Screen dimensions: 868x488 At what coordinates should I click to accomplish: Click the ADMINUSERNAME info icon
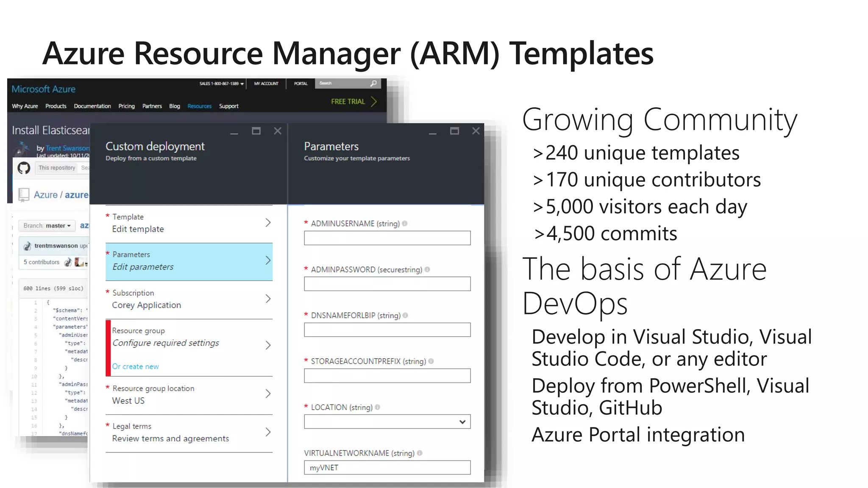click(x=405, y=224)
